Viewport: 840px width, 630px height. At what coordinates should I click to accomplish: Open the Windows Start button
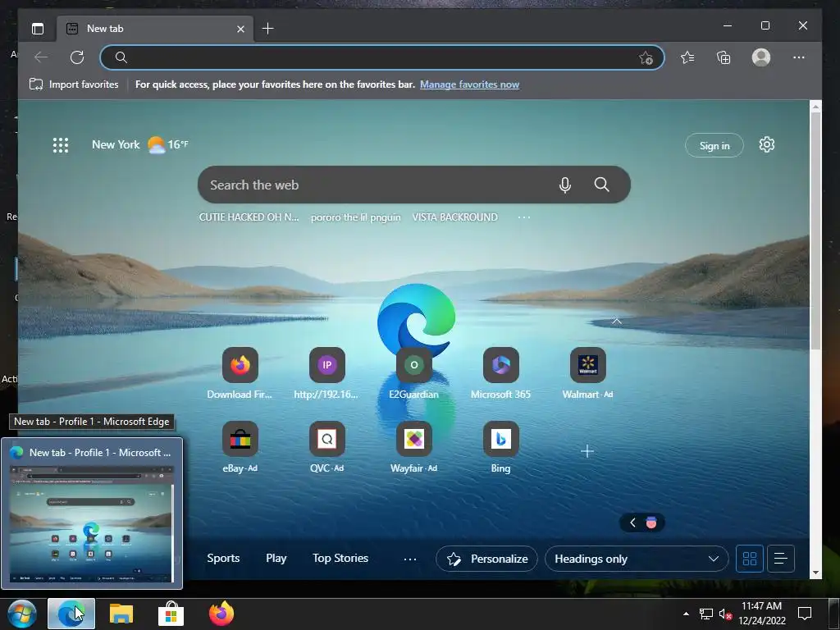pos(22,614)
